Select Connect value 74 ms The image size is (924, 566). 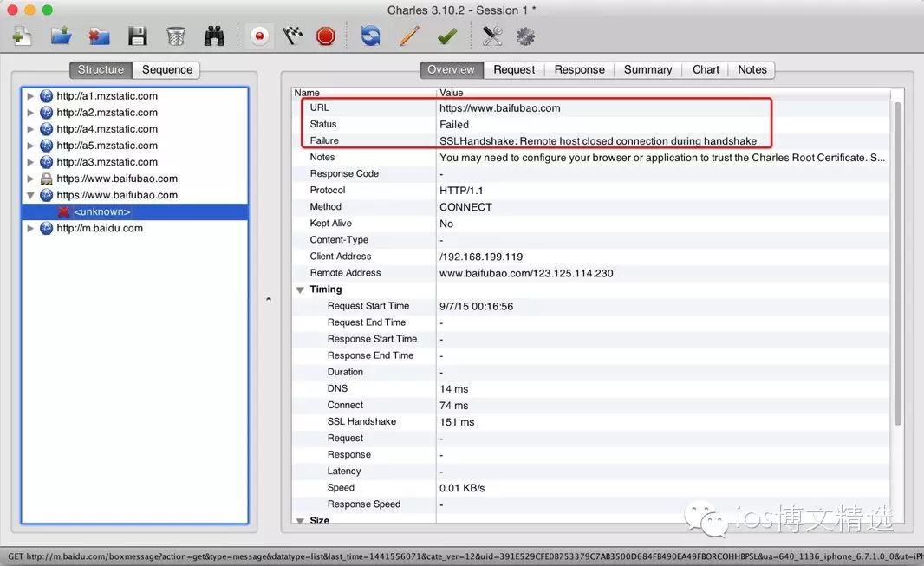453,405
